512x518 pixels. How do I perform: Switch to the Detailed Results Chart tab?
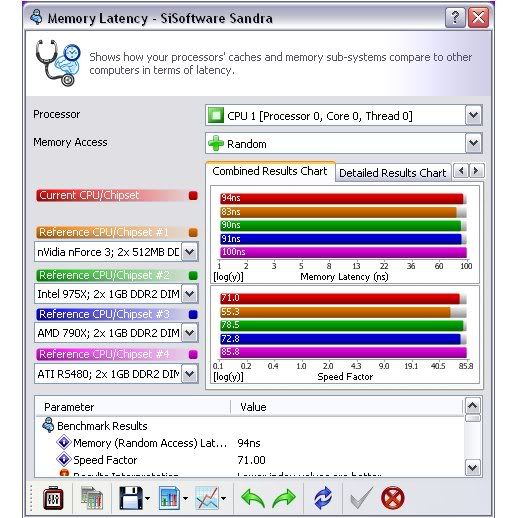coord(393,173)
